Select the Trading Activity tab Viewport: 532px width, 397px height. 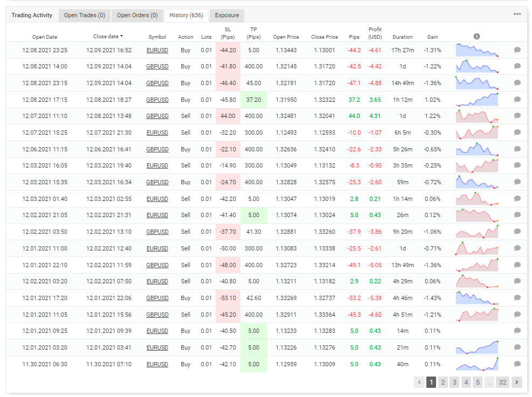point(31,15)
